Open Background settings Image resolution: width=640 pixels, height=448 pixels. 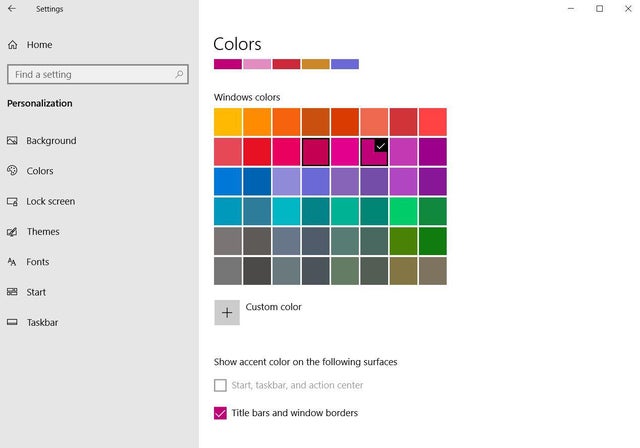point(51,141)
